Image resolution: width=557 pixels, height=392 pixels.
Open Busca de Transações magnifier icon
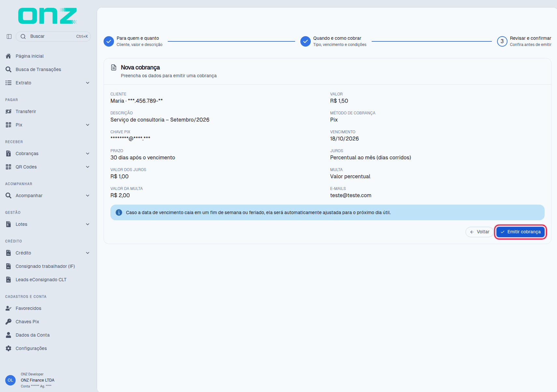pyautogui.click(x=8, y=69)
